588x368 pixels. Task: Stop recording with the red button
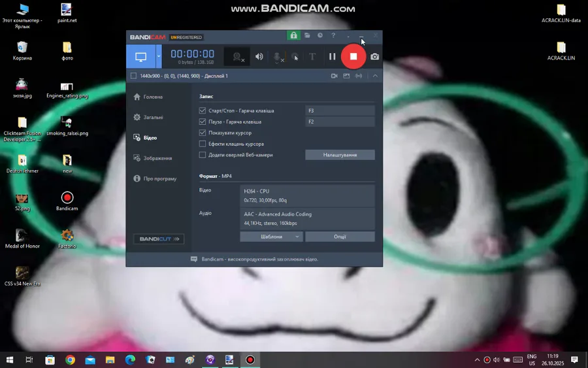353,56
